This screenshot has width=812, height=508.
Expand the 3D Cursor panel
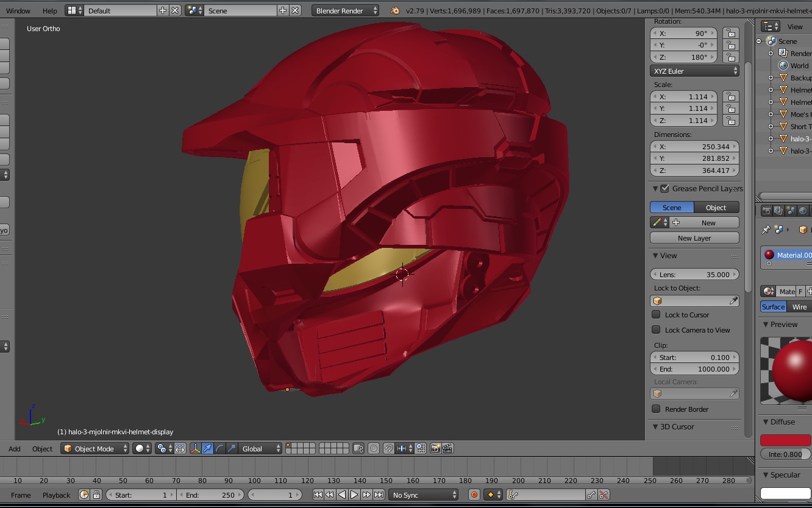pos(677,427)
